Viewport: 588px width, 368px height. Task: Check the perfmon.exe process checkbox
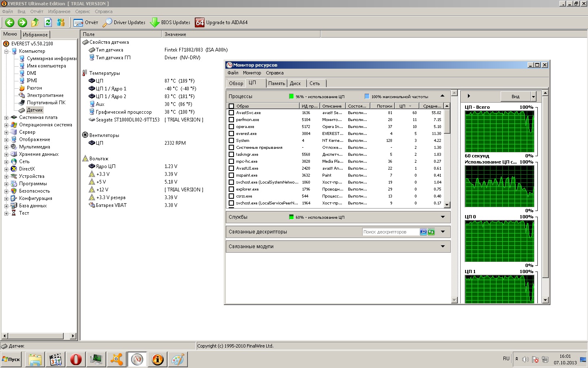coord(232,120)
